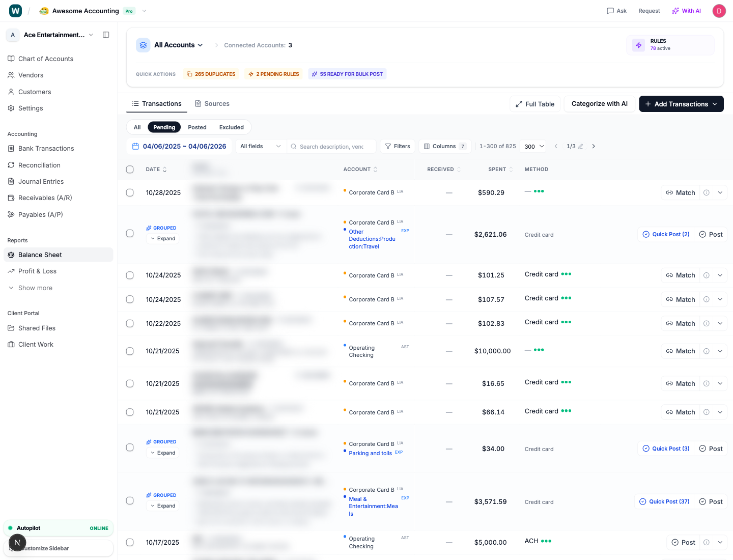Open the Columns configuration icon
The image size is (733, 560).
click(427, 146)
